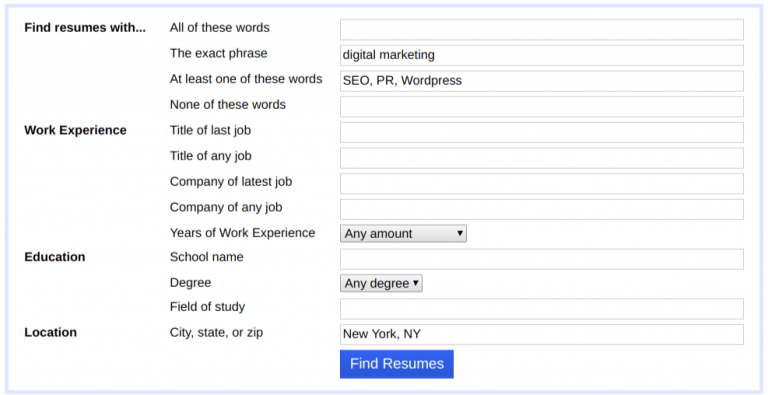Click the 'Title of last job' field
The height and width of the screenshot is (395, 768).
pos(542,132)
